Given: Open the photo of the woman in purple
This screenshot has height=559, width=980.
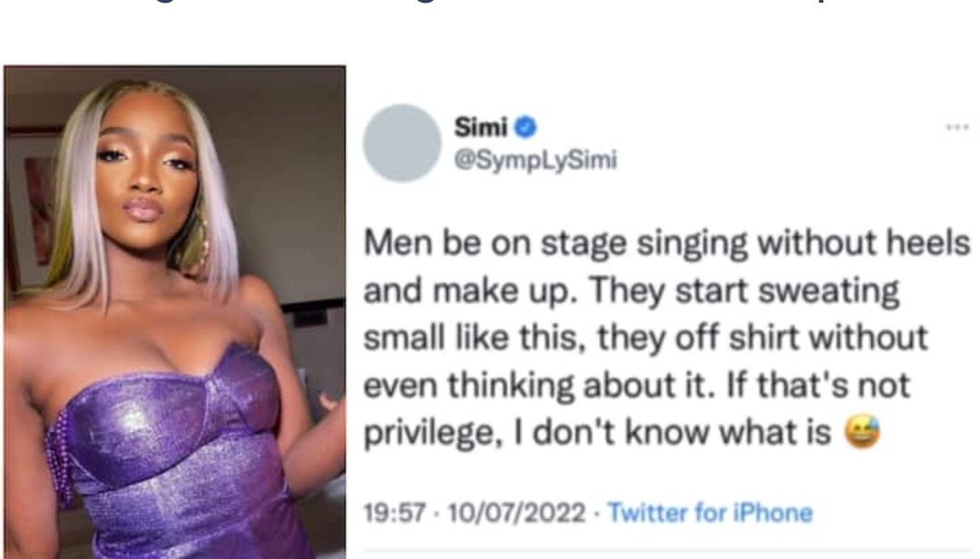Looking at the screenshot, I should 175,309.
